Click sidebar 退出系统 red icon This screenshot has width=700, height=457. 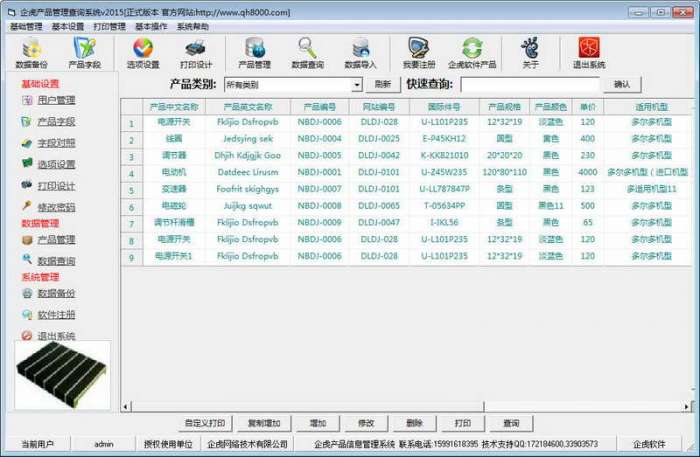(x=27, y=335)
